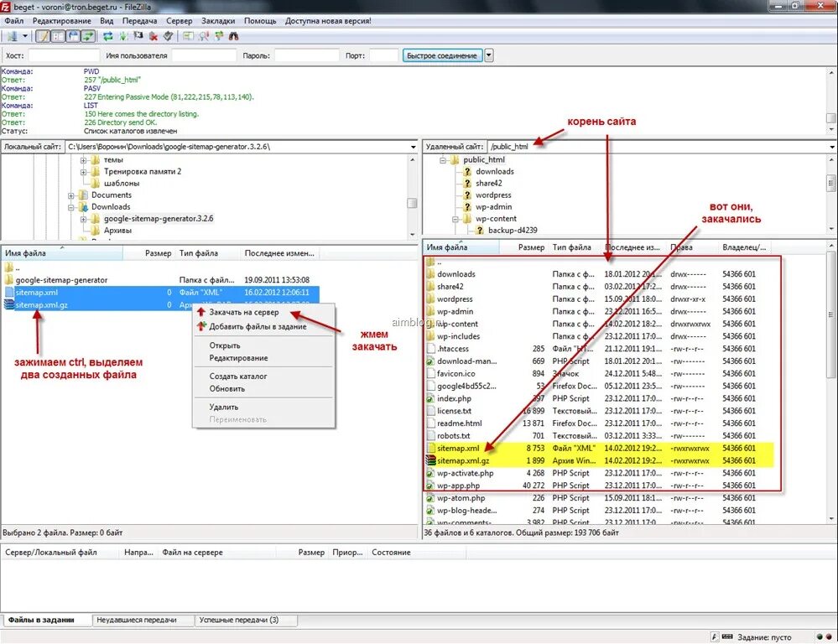Expand google-sitemap-generator.3.2.6 tree node
Image resolution: width=838 pixels, height=644 pixels.
[83, 219]
